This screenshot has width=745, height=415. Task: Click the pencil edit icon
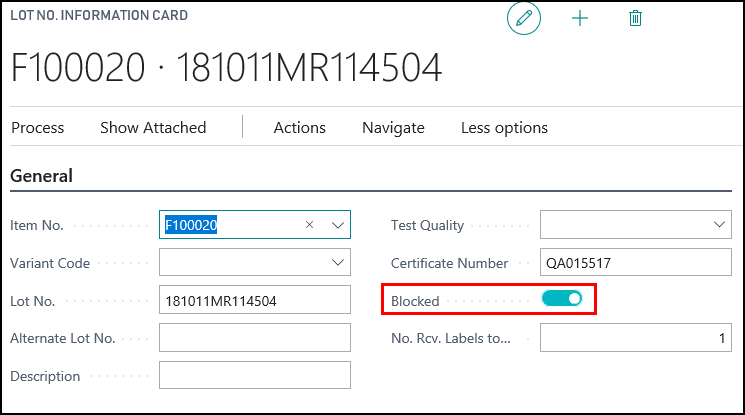point(523,19)
